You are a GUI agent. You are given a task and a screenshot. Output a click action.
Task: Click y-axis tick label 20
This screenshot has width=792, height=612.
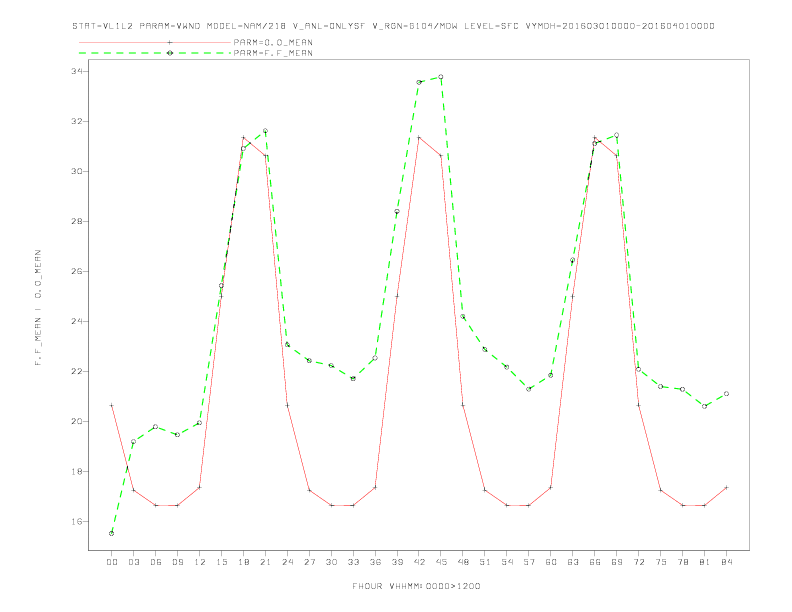point(77,421)
